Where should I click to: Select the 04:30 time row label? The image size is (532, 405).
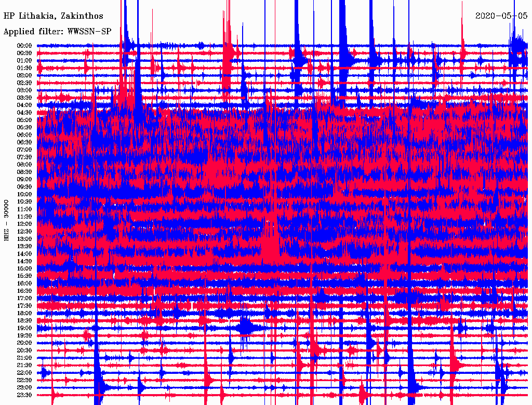(24, 113)
